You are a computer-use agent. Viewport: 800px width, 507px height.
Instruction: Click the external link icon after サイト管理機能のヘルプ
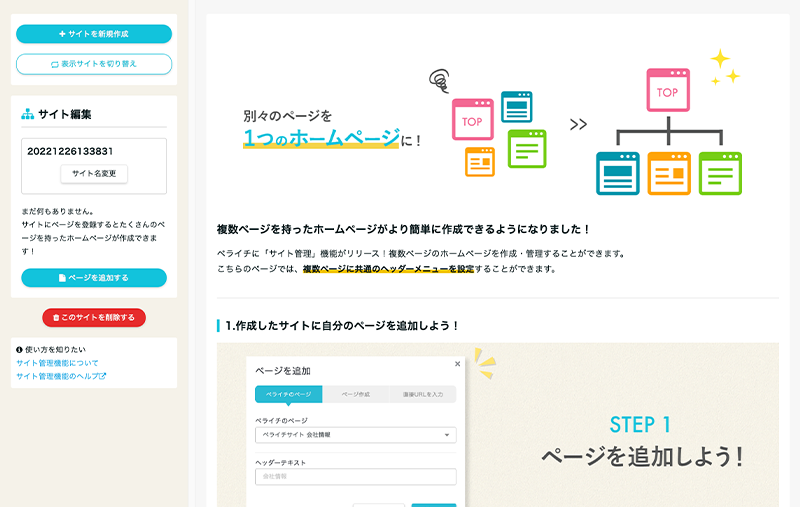tap(102, 377)
